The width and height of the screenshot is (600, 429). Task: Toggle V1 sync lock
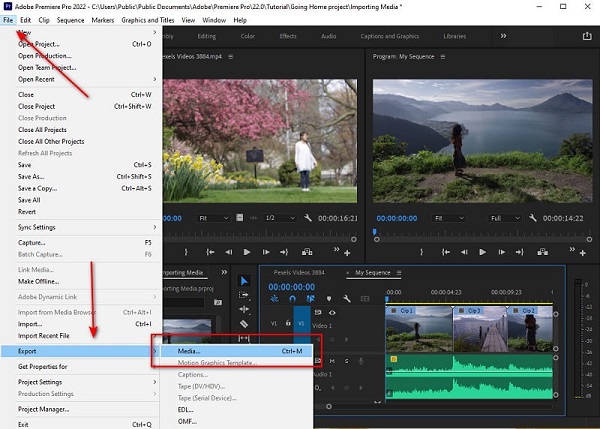click(318, 313)
